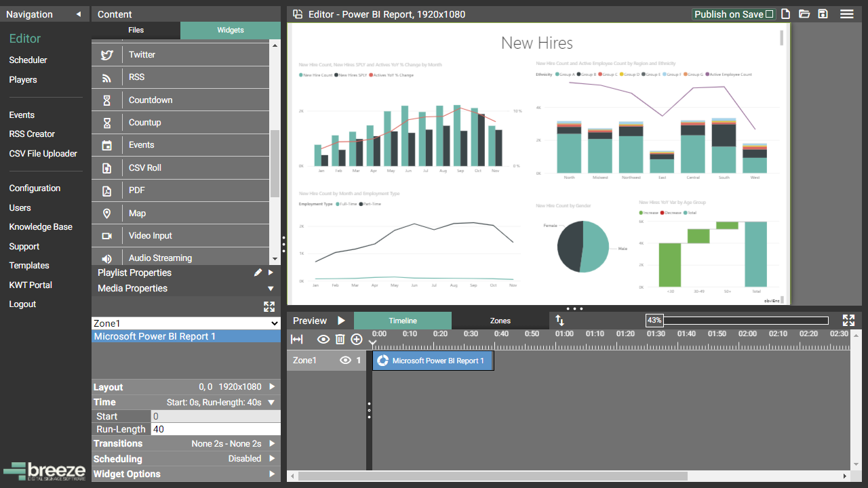This screenshot has height=488, width=868.
Task: Click the fit-width icon in timeline toolbar
Action: click(x=297, y=339)
